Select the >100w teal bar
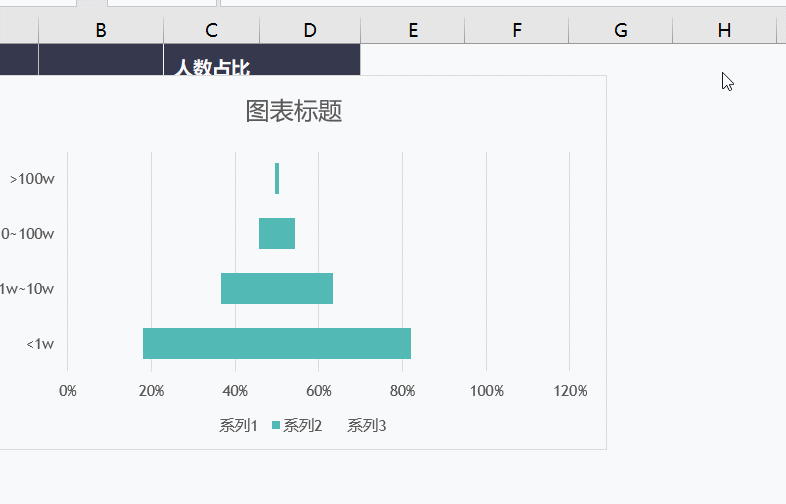 click(x=277, y=179)
